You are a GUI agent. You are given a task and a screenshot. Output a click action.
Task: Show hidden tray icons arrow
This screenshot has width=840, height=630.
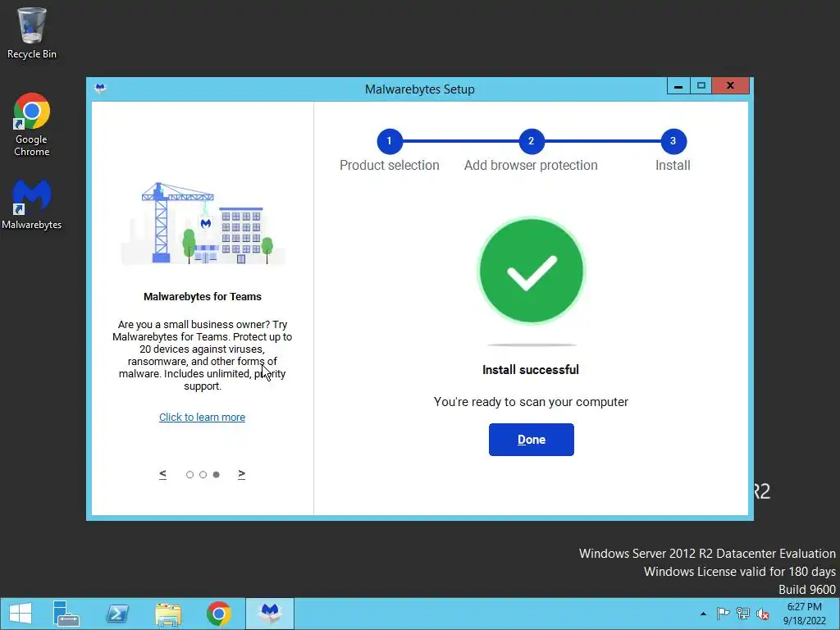point(703,614)
